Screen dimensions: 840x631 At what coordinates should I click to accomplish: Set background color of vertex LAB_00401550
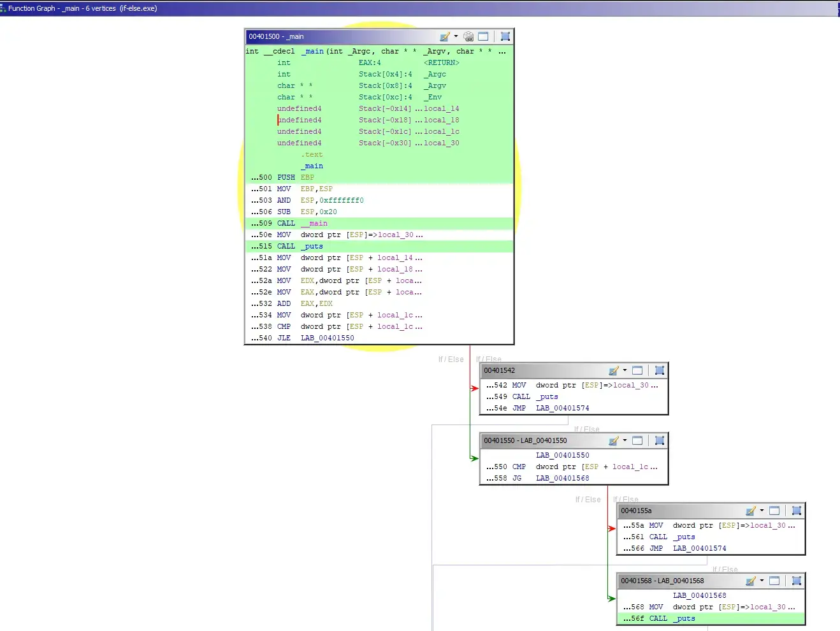point(613,440)
